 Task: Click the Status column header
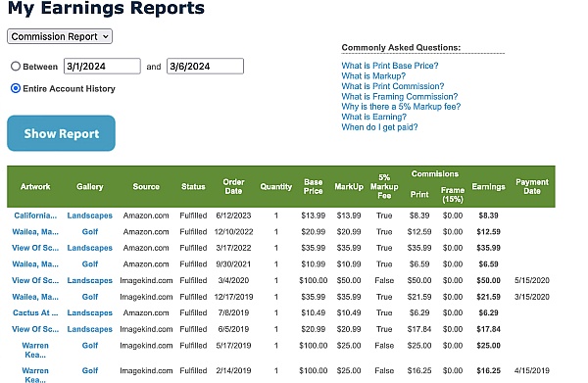(193, 187)
